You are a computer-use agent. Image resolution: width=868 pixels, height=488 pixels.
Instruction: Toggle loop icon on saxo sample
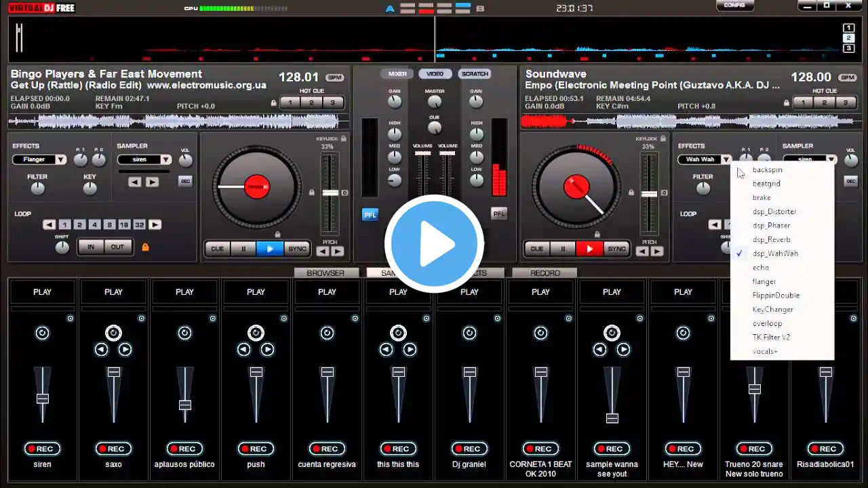tap(113, 333)
